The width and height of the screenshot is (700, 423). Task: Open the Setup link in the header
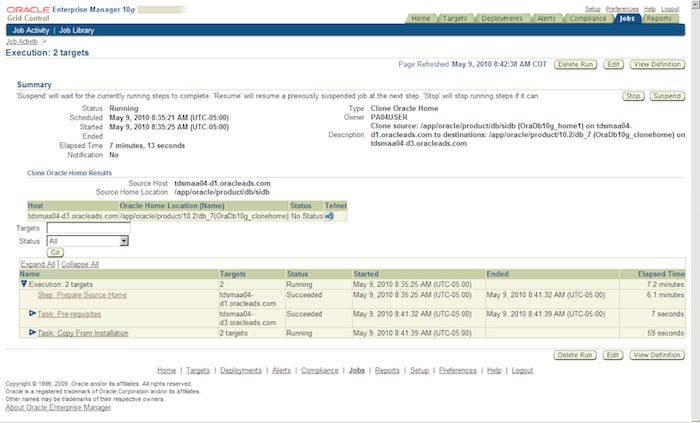(592, 9)
